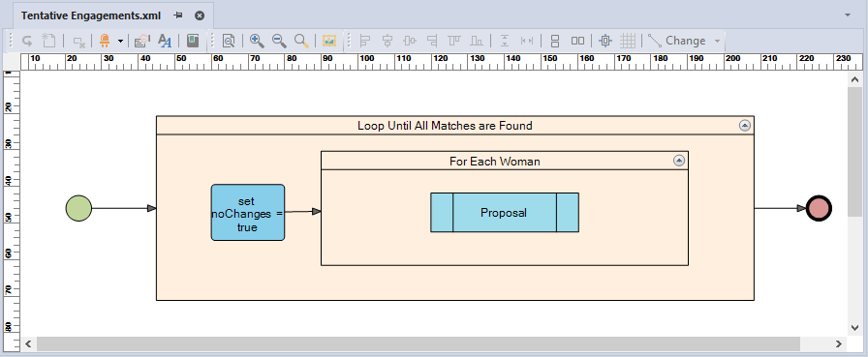Toggle the pin on Tentative Engagements tab
Screen dimensions: 868x357
click(x=177, y=15)
